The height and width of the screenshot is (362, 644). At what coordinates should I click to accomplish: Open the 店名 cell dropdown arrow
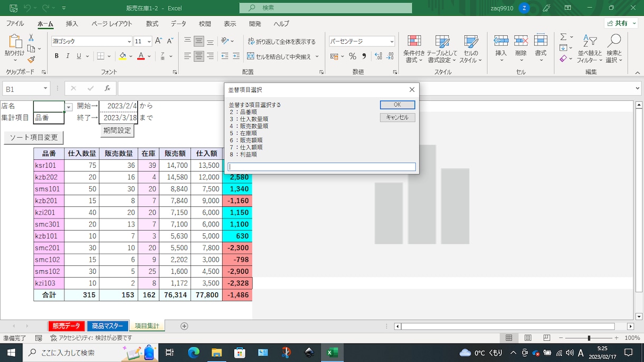(x=69, y=107)
